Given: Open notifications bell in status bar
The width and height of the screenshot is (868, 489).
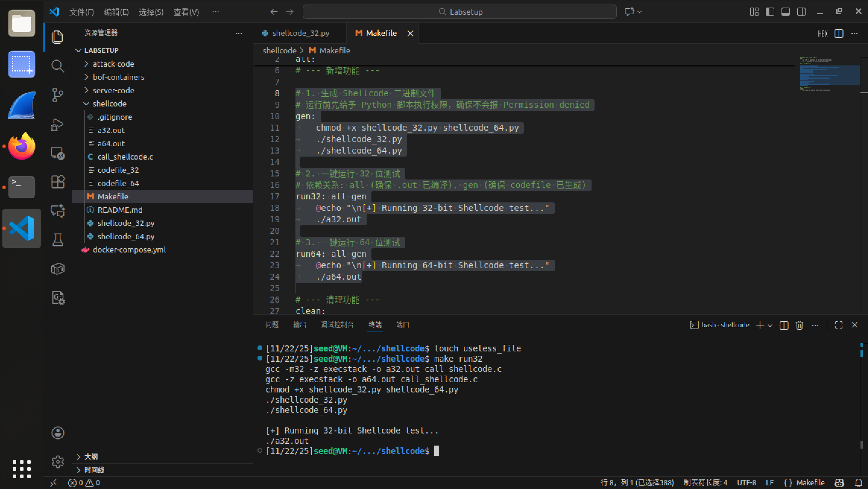Looking at the screenshot, I should [x=859, y=483].
